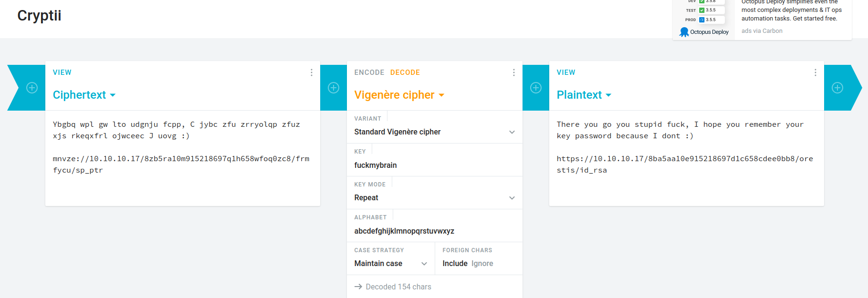Open the Vigenère cipher brick selector

[x=399, y=95]
